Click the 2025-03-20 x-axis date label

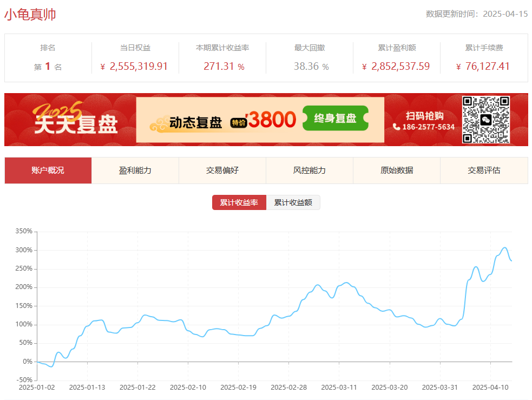point(390,388)
